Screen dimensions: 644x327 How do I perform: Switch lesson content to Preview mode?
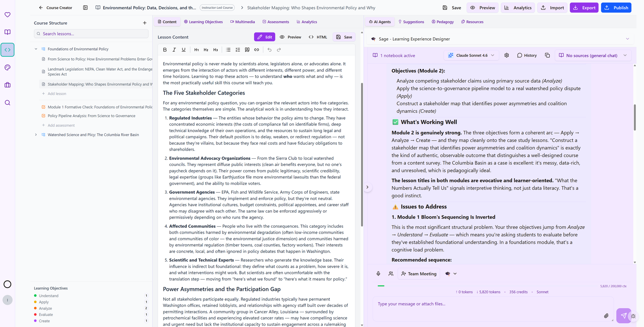point(291,37)
